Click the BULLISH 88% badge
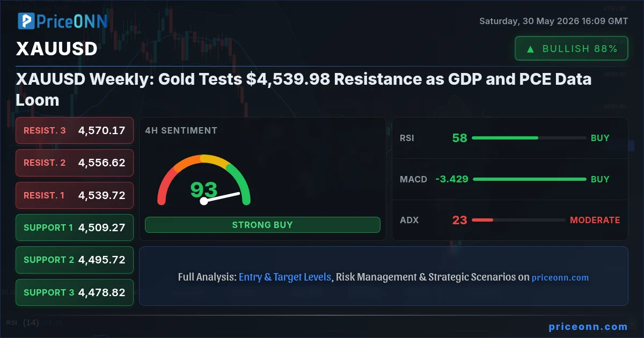The width and height of the screenshot is (644, 338). (x=572, y=48)
